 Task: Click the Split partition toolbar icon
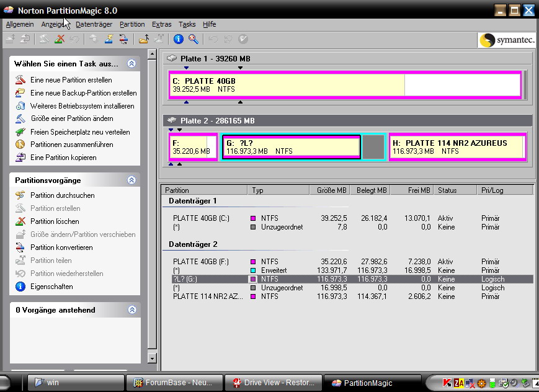point(159,39)
